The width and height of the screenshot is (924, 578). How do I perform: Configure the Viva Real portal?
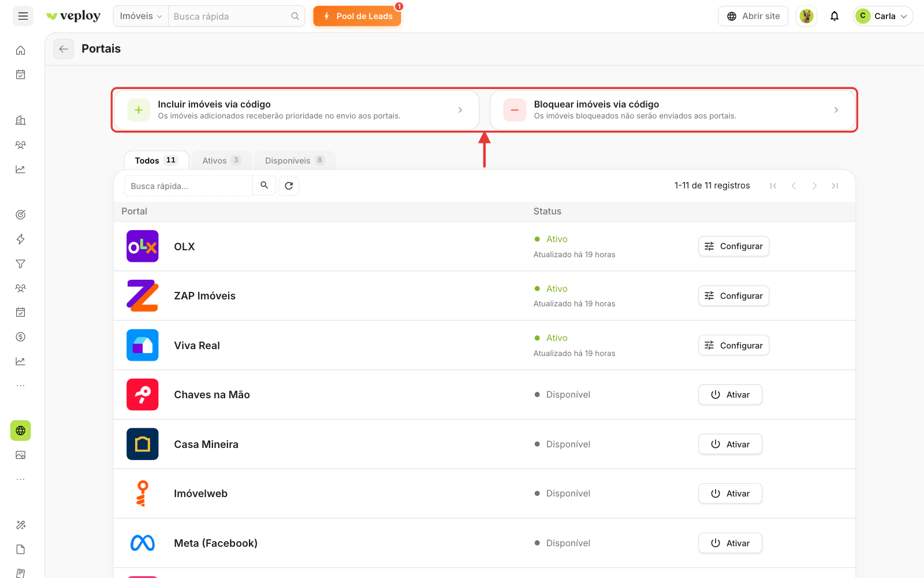tap(733, 346)
